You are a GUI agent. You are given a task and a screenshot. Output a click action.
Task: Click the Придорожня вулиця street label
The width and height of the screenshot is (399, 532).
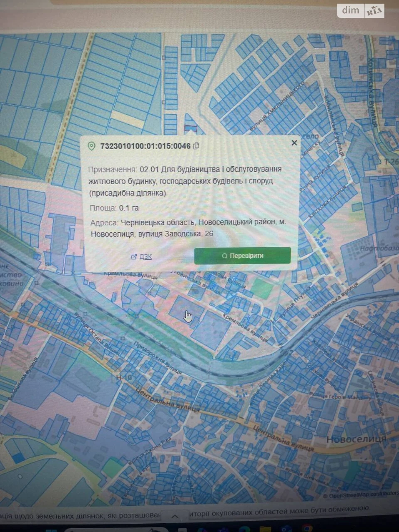click(x=157, y=358)
